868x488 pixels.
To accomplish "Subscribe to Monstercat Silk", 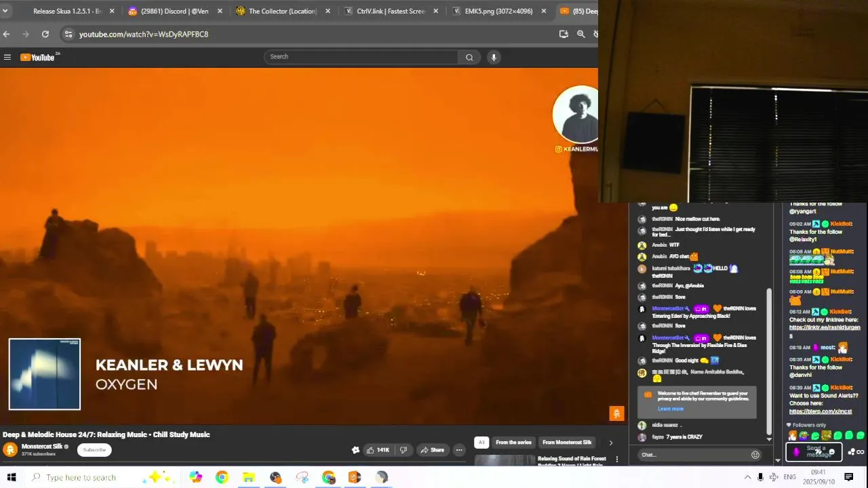I will click(x=94, y=450).
